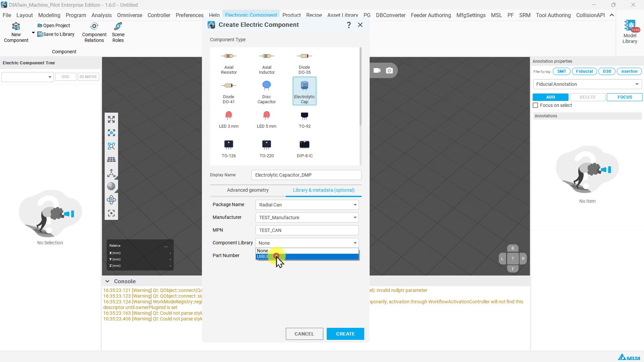This screenshot has height=362, width=644.
Task: Open Project from the ribbon
Action: [x=54, y=25]
